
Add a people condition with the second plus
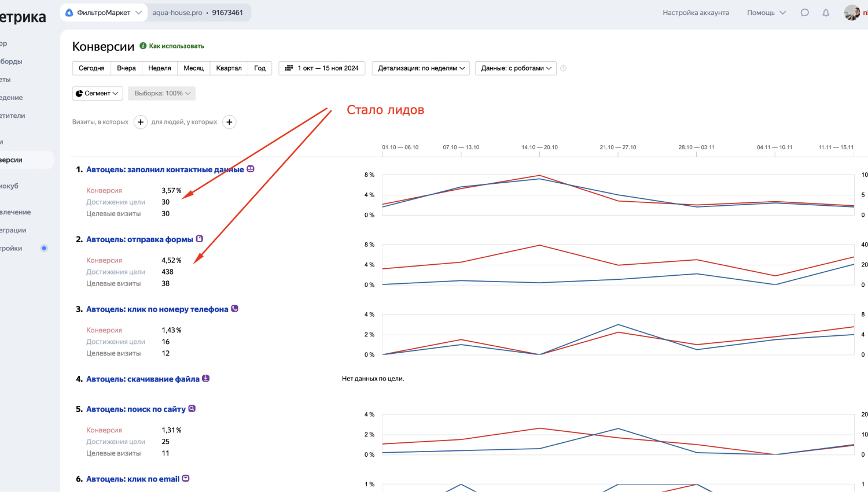[230, 122]
